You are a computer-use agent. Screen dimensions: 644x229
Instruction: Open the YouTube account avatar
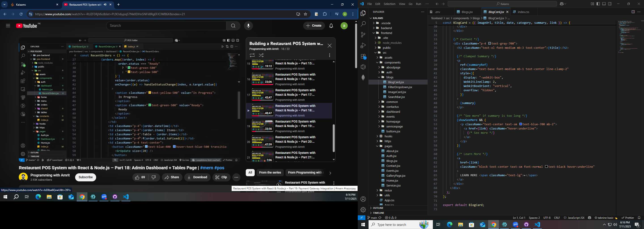[344, 26]
